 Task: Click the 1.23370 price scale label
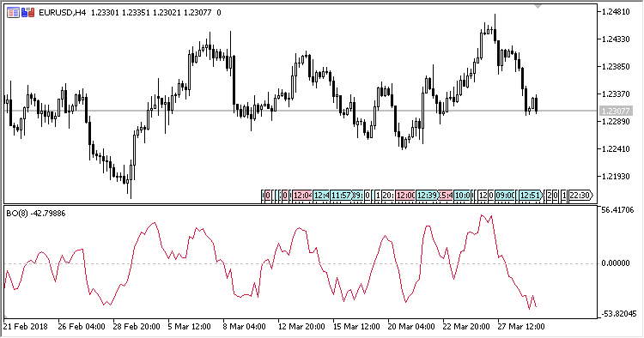(x=616, y=94)
